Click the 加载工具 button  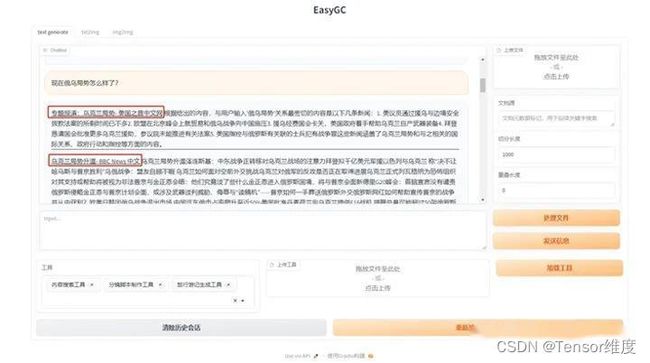coord(559,268)
